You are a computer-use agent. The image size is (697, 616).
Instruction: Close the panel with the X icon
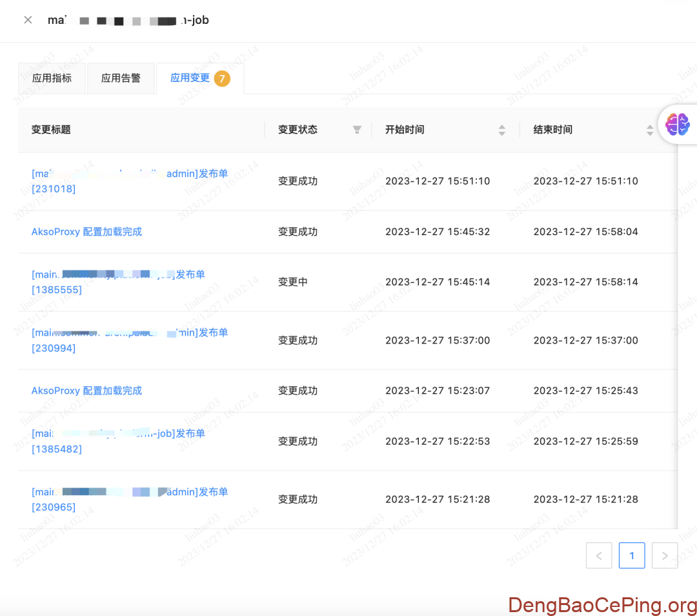pos(27,20)
